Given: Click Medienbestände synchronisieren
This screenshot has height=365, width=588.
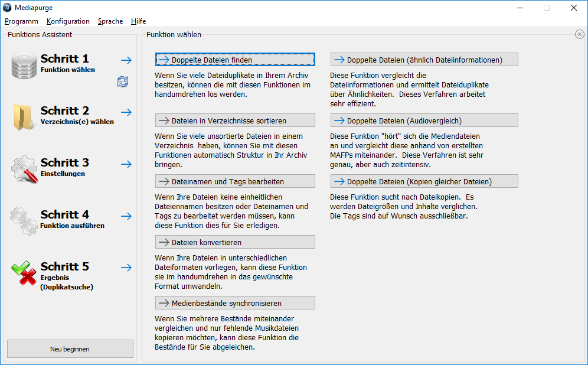Looking at the screenshot, I should click(x=234, y=302).
